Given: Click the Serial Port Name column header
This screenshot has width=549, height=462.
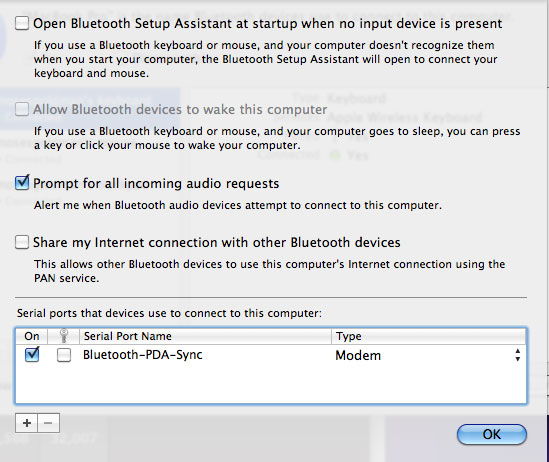Looking at the screenshot, I should [x=206, y=336].
